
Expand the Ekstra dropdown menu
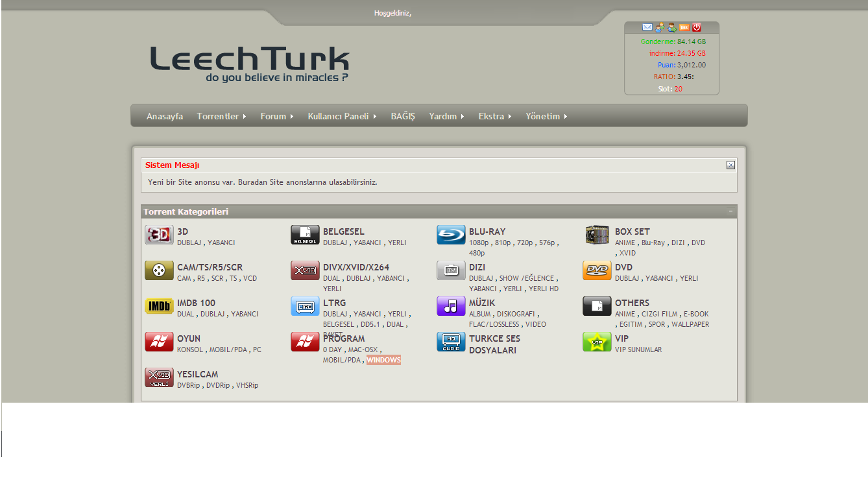point(495,117)
